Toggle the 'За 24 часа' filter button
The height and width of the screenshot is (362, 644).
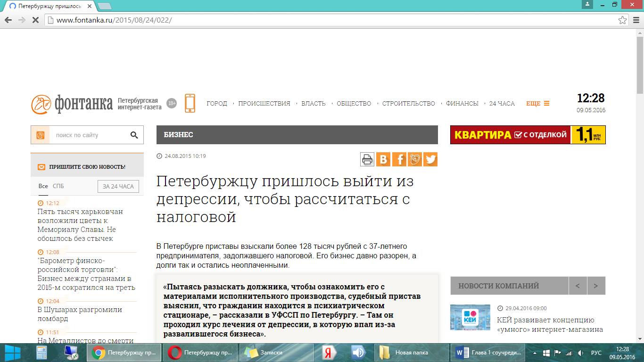click(118, 186)
